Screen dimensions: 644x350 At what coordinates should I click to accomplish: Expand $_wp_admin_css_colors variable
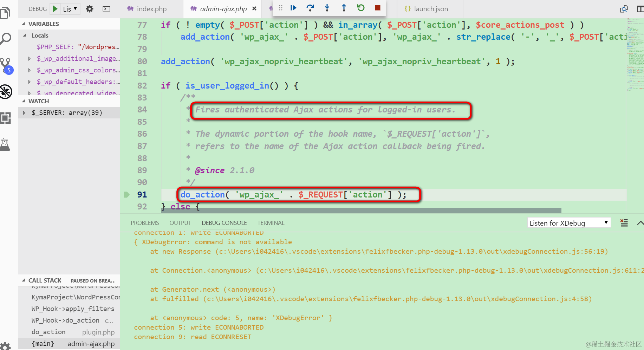coord(30,70)
